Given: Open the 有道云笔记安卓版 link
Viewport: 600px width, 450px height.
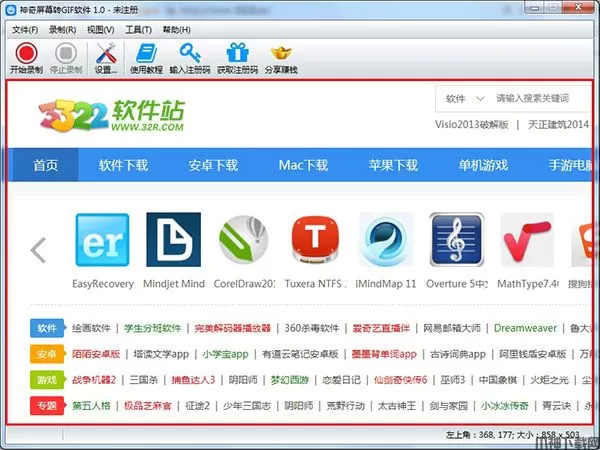Looking at the screenshot, I should coord(300,354).
